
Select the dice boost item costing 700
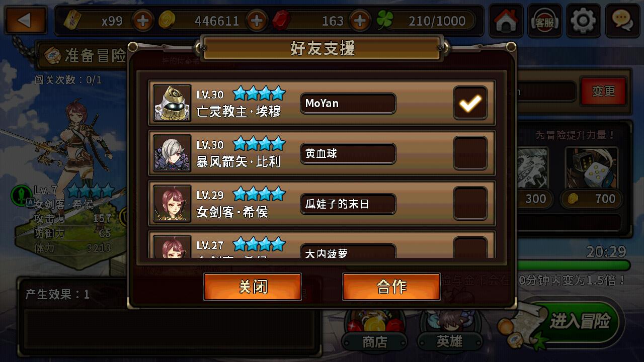point(592,177)
